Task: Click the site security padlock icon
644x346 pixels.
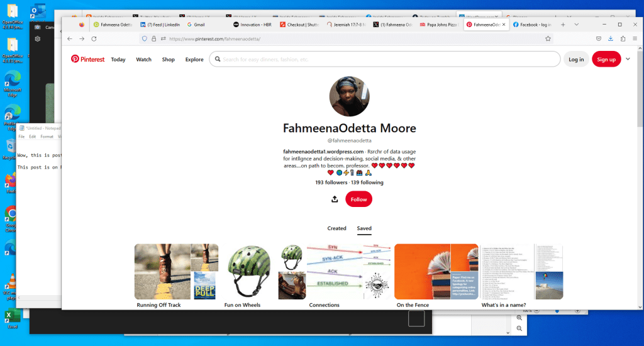Action: tap(153, 38)
